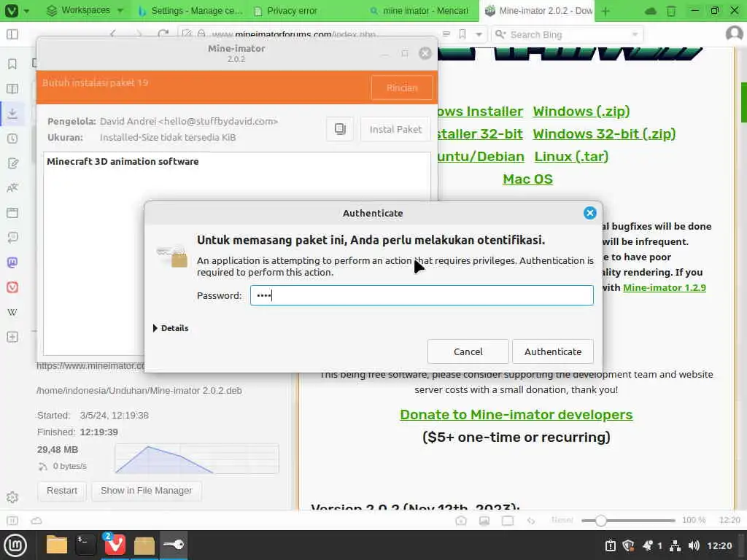
Task: Open the Window panel
Action: click(12, 213)
